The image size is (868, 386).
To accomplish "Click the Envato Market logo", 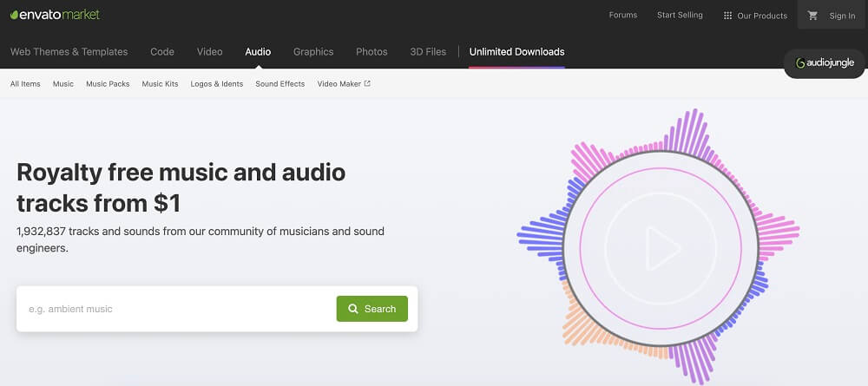I will (55, 15).
